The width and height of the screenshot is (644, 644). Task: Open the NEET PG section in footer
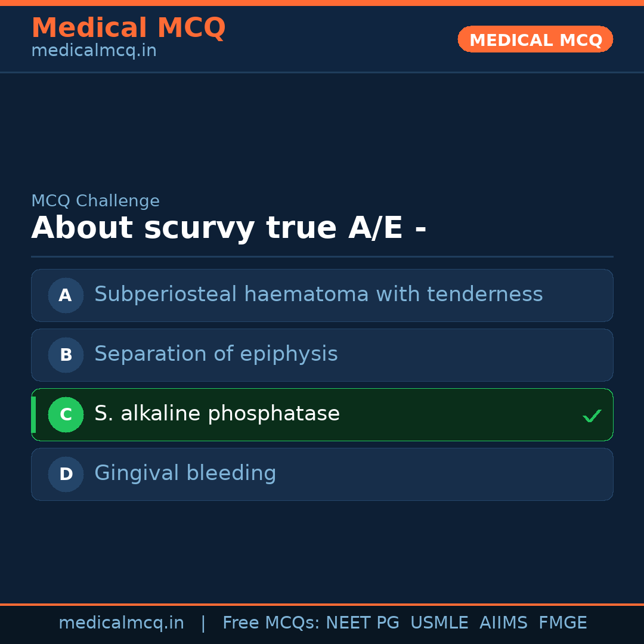[x=362, y=623]
